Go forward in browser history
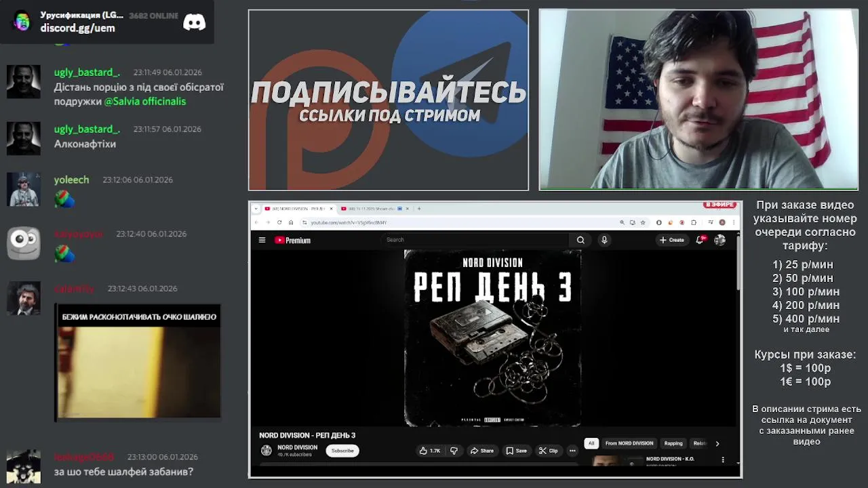Screen dimensions: 868x488 tap(268, 222)
